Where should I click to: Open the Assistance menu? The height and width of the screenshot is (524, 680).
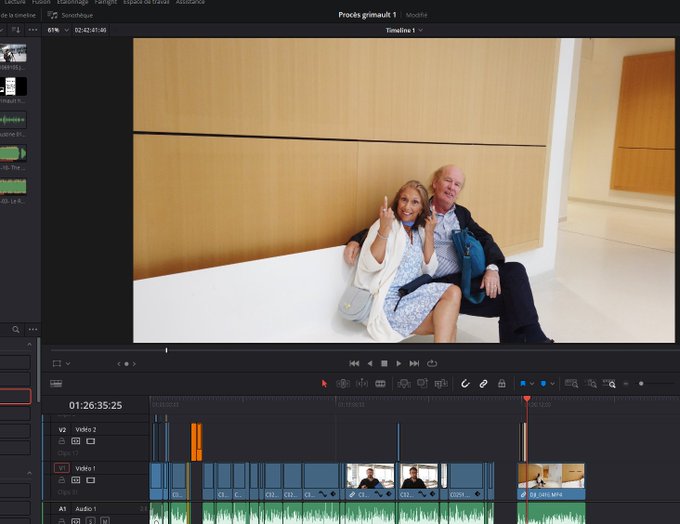(190, 2)
